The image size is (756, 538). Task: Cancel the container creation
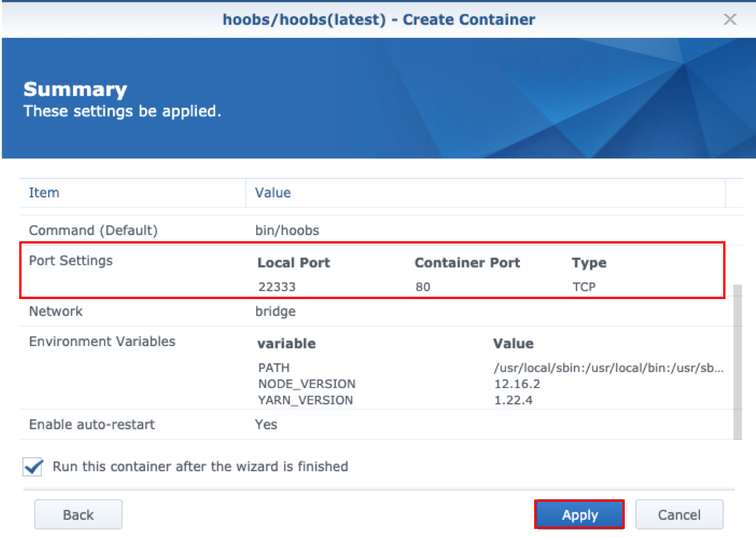tap(679, 515)
